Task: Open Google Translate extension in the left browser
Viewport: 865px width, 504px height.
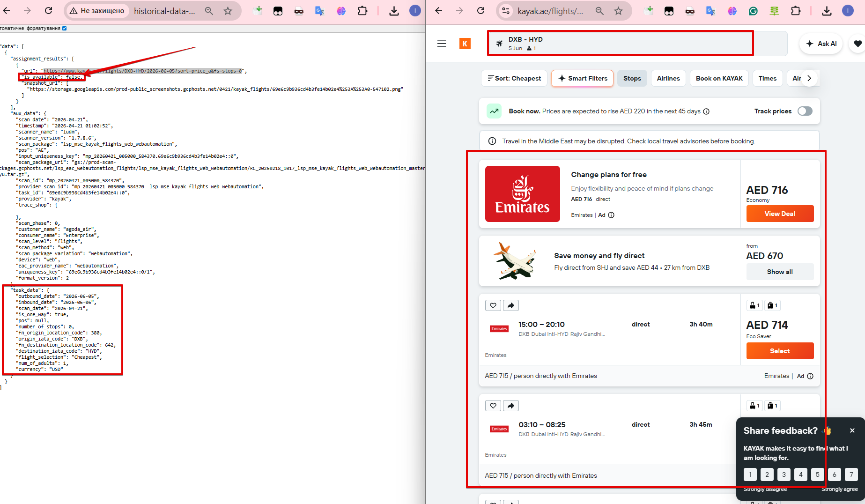Action: [320, 11]
